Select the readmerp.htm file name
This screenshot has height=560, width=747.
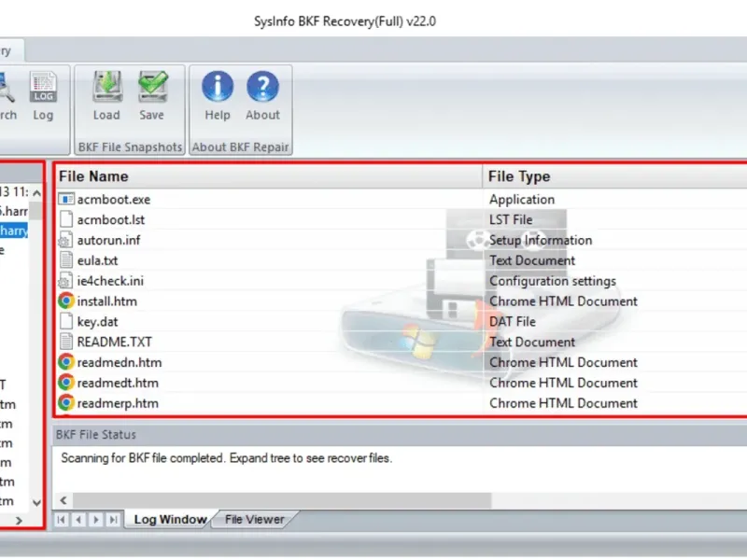(x=118, y=403)
